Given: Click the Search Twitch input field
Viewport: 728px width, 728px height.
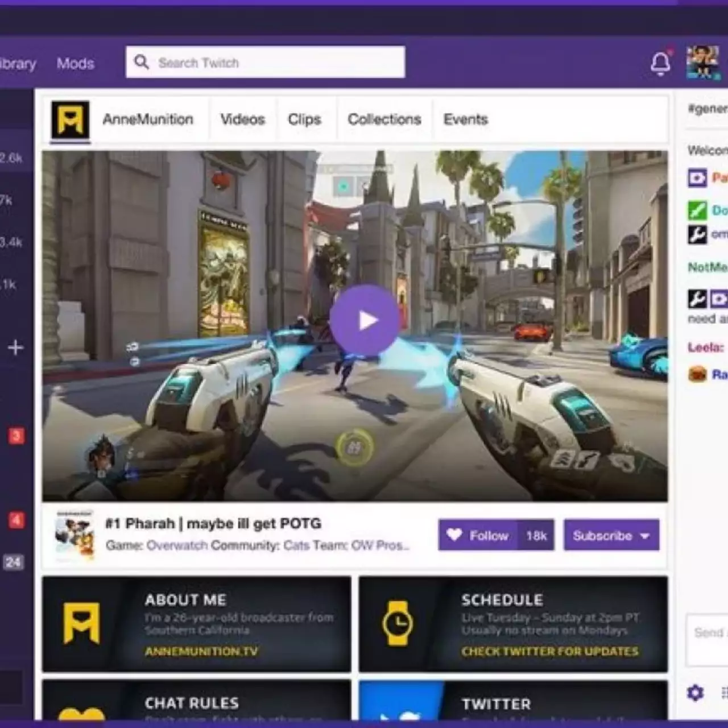Looking at the screenshot, I should point(266,62).
